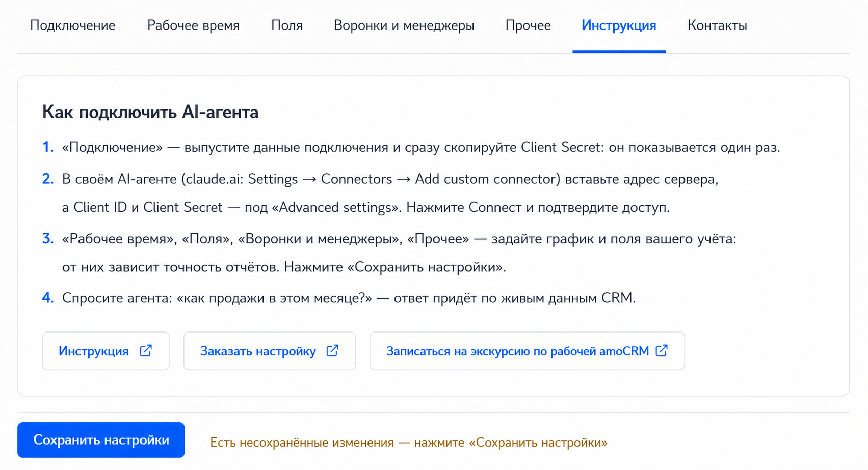This screenshot has height=470, width=868.
Task: Click the external-link icon beside Инструкция button label
Action: pos(146,351)
